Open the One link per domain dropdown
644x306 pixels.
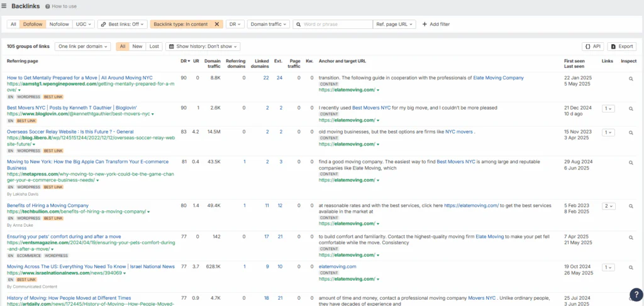coord(83,47)
